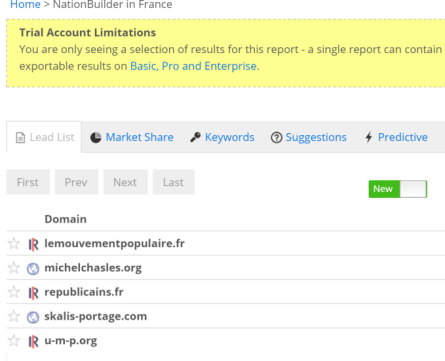The height and width of the screenshot is (361, 445).
Task: Star the michelchasles.org row
Action: point(14,268)
